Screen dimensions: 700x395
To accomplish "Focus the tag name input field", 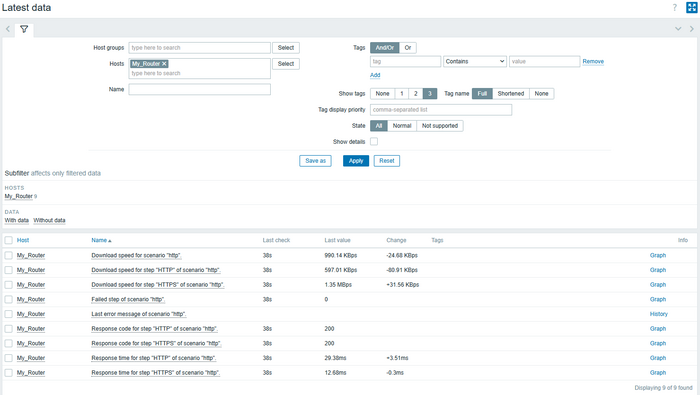I will click(405, 62).
